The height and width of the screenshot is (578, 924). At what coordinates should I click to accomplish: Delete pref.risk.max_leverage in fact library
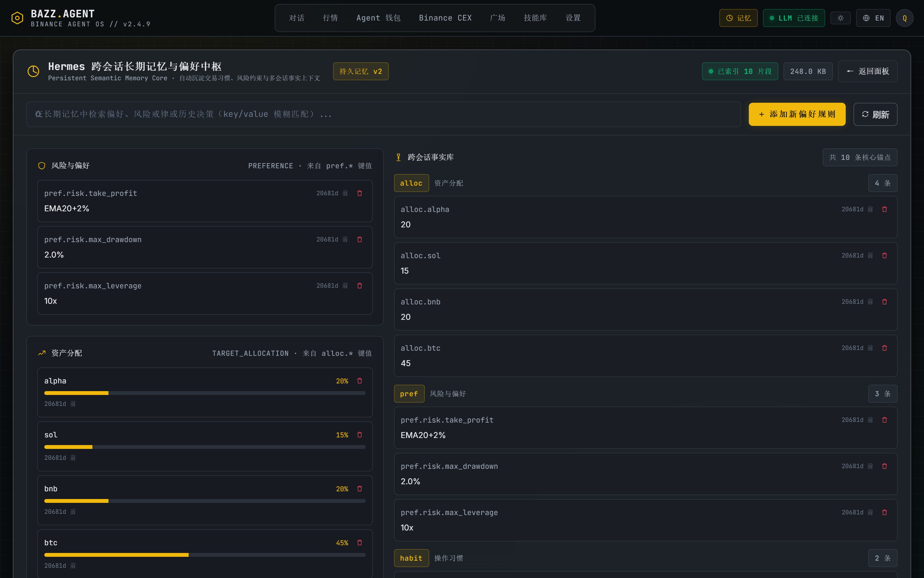884,512
